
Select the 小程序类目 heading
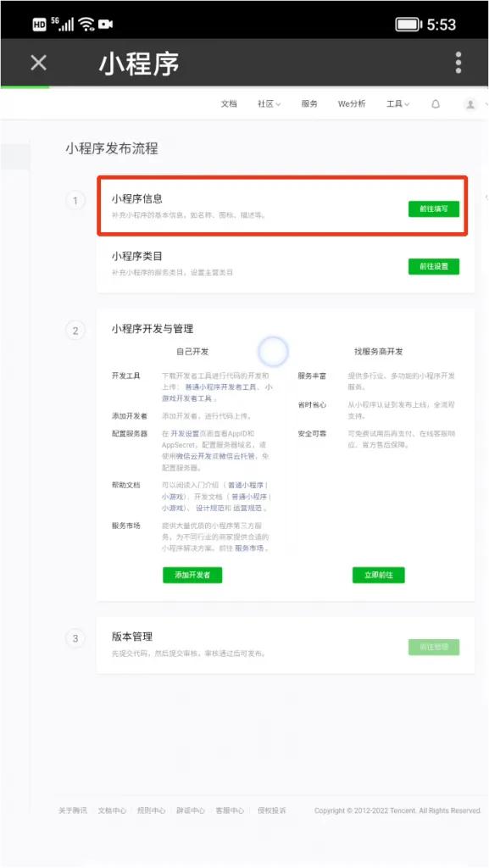click(x=136, y=256)
